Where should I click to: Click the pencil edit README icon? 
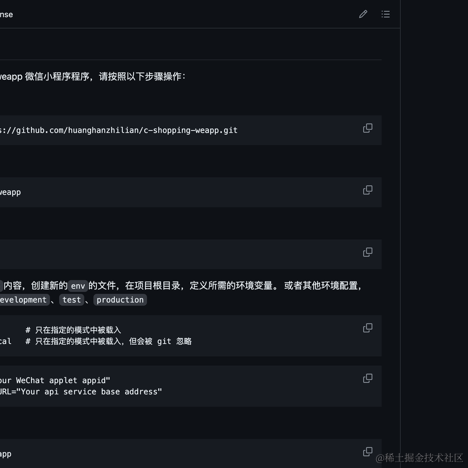363,14
